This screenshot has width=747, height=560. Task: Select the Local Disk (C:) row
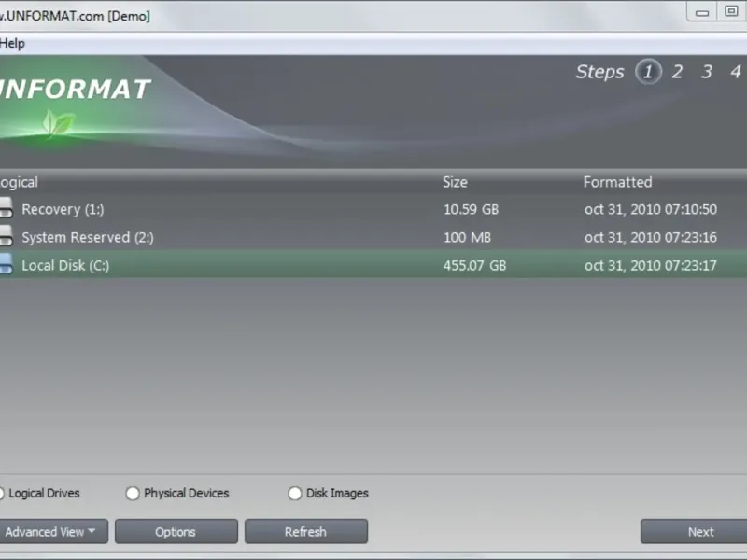tap(373, 265)
